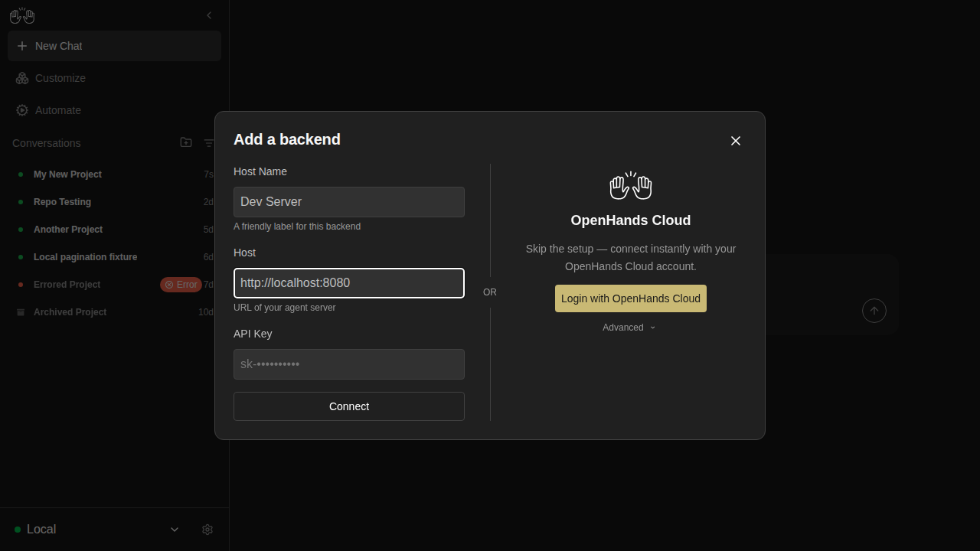980x551 pixels.
Task: Select the Host URL input
Action: 349,283
